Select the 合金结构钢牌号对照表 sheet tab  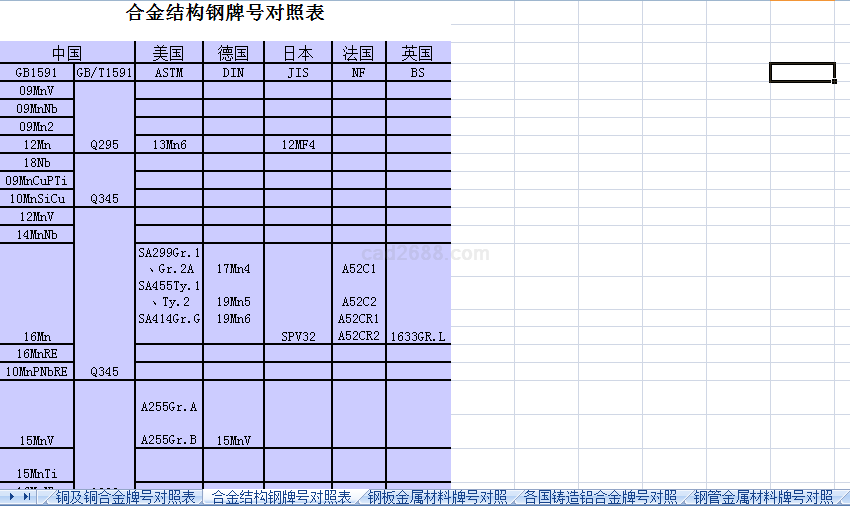(x=281, y=497)
